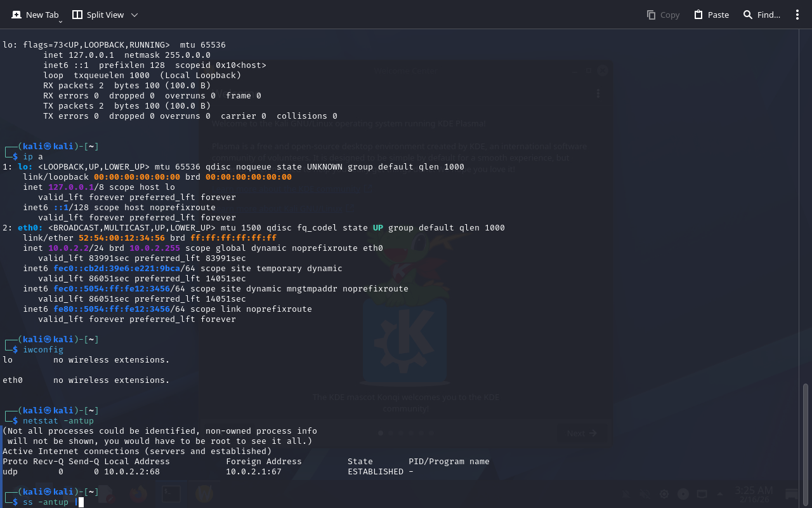
Task: Click the active prompt line with 'ss -antup'
Action: point(46,502)
